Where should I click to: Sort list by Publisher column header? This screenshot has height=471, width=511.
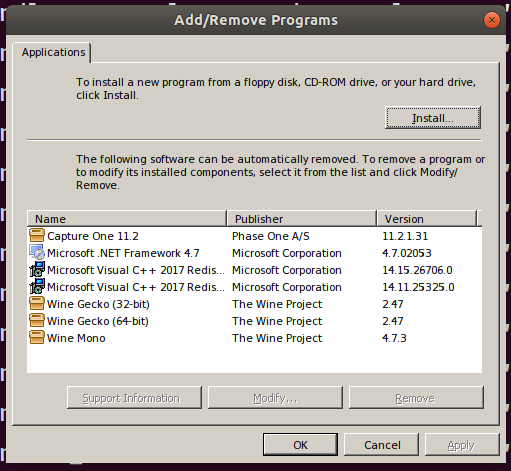pos(302,219)
